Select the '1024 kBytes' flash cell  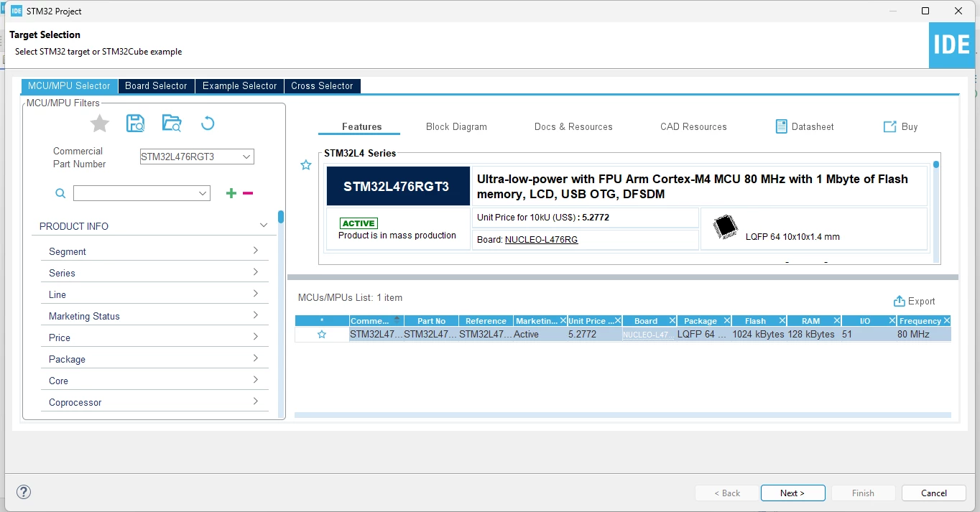coord(759,335)
